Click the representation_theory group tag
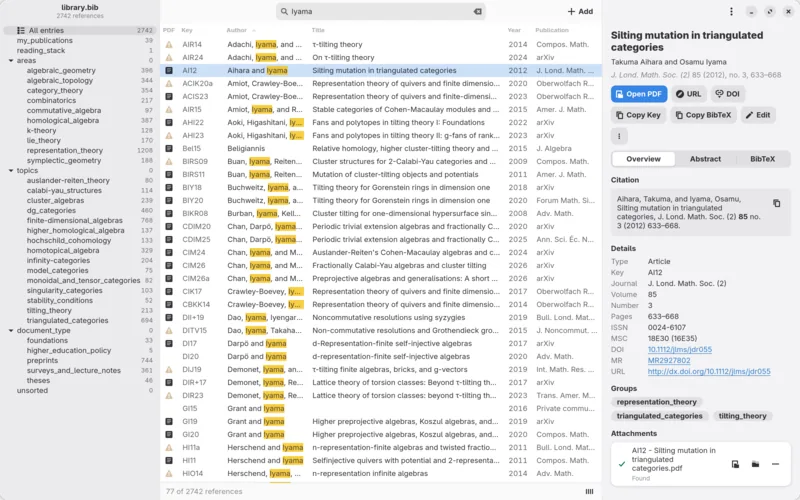The image size is (800, 500). point(656,402)
